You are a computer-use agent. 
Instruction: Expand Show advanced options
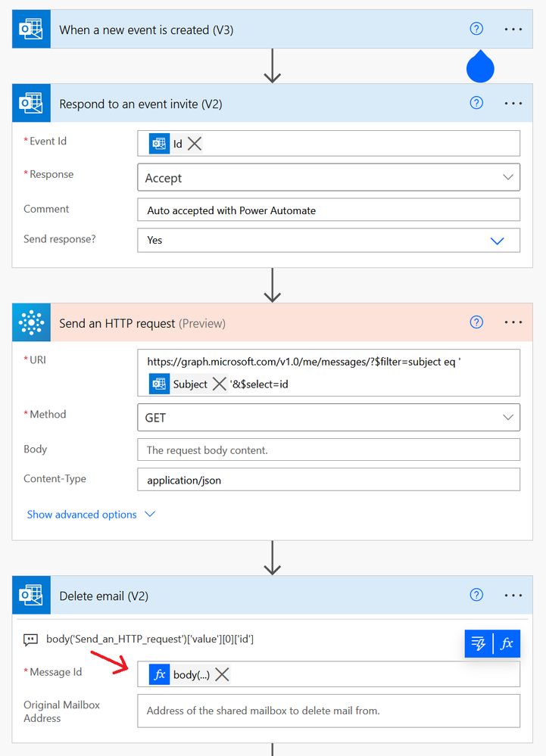click(91, 515)
